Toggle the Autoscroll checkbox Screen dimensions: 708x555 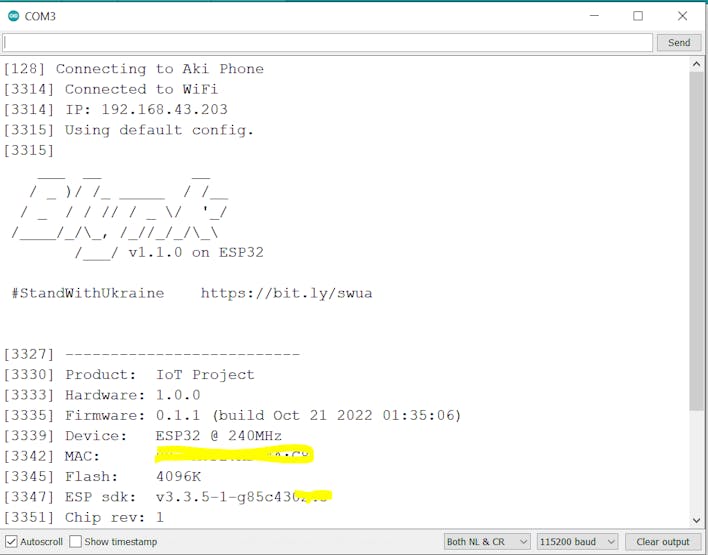11,541
